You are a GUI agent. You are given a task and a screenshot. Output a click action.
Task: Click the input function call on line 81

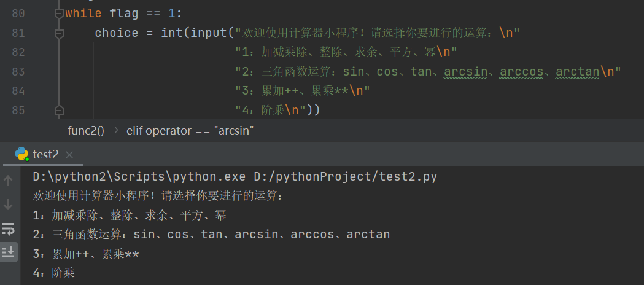tap(209, 33)
